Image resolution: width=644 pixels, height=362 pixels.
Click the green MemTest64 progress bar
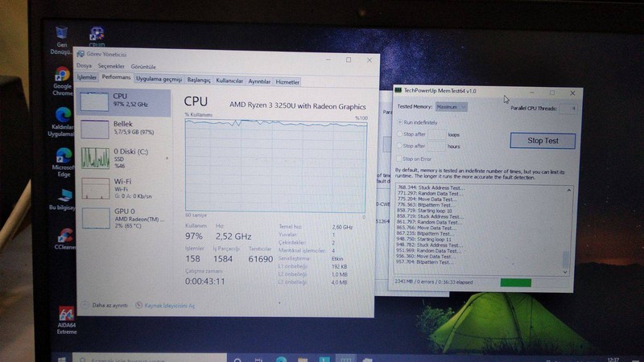pyautogui.click(x=516, y=282)
